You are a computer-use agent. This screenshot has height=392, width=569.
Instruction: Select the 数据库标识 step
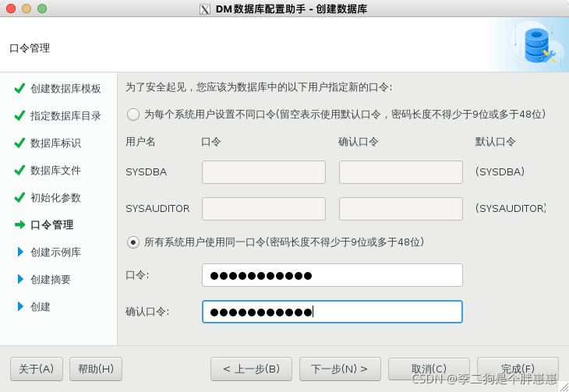coord(55,143)
